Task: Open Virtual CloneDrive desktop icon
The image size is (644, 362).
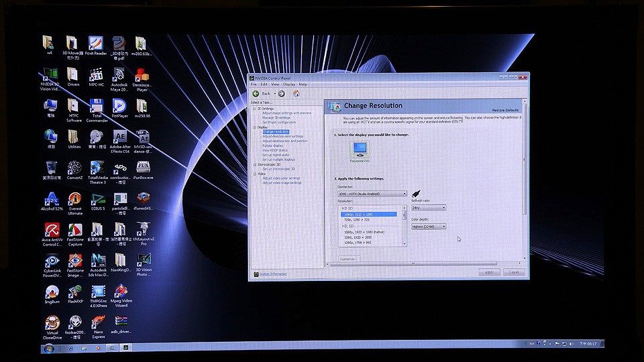Action: click(52, 327)
